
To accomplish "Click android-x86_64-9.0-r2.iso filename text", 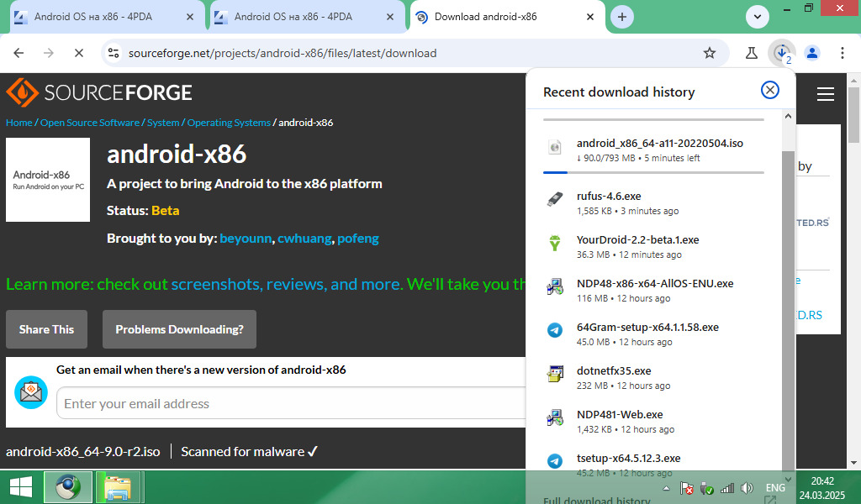I will 83,451.
